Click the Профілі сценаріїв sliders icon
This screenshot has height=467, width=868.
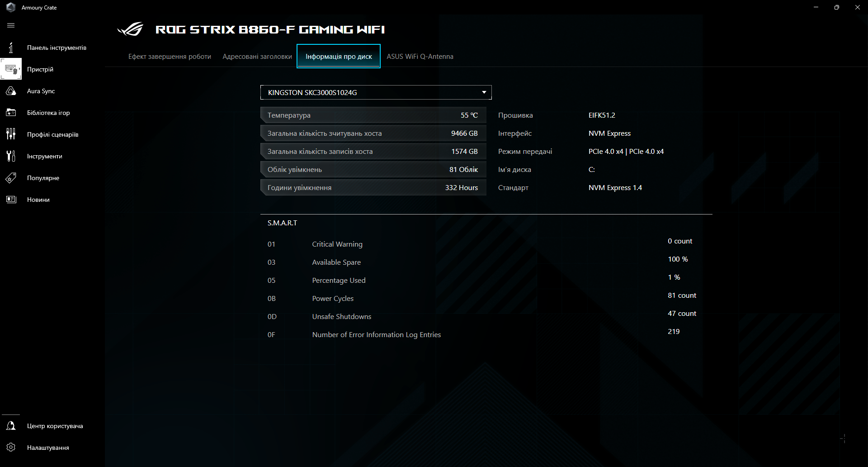point(11,134)
